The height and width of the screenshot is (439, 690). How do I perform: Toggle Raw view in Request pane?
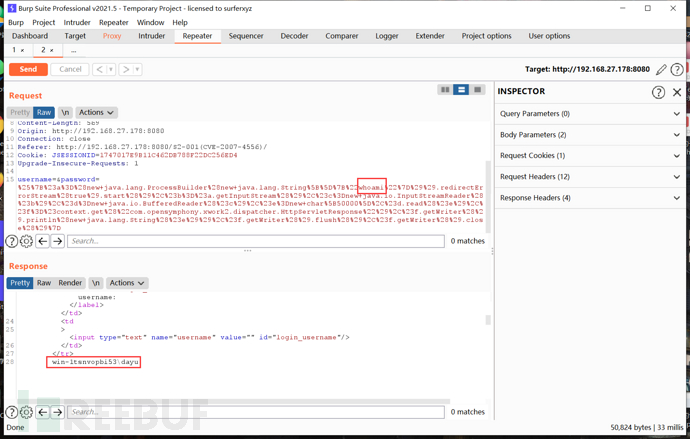coord(43,112)
